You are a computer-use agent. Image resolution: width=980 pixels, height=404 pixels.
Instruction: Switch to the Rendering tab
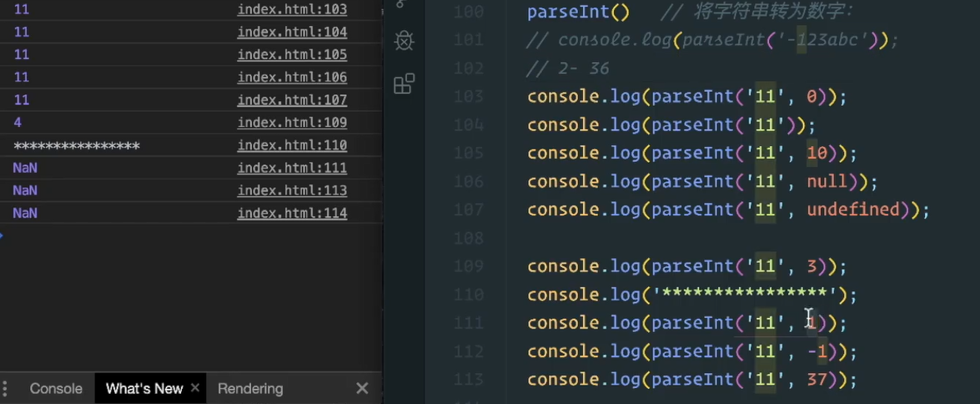pyautogui.click(x=250, y=389)
